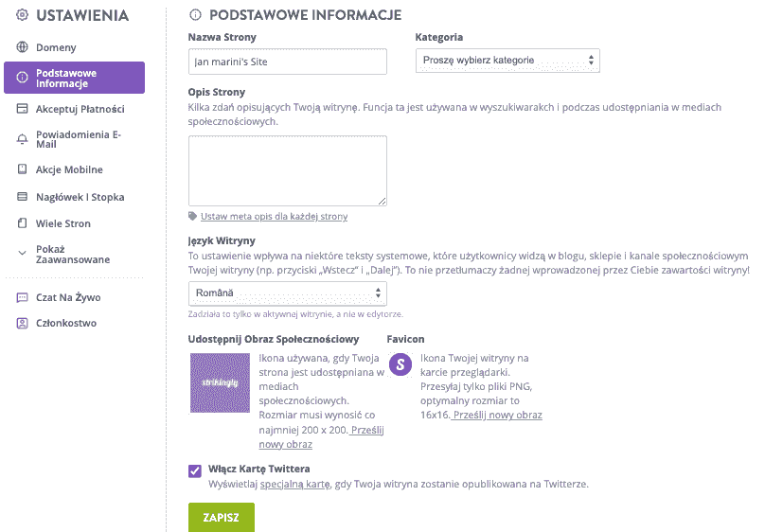Click the pages icon for Wiele Stron

[x=22, y=224]
